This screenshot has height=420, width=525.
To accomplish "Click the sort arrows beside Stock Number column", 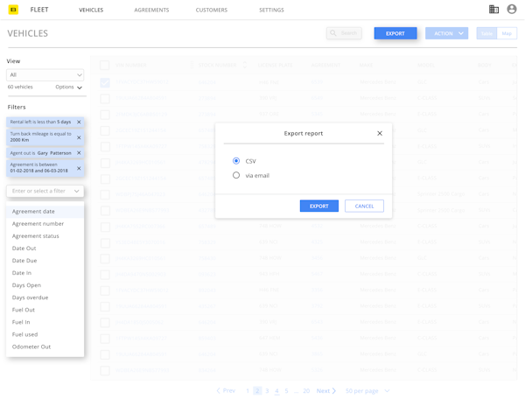I will point(244,65).
